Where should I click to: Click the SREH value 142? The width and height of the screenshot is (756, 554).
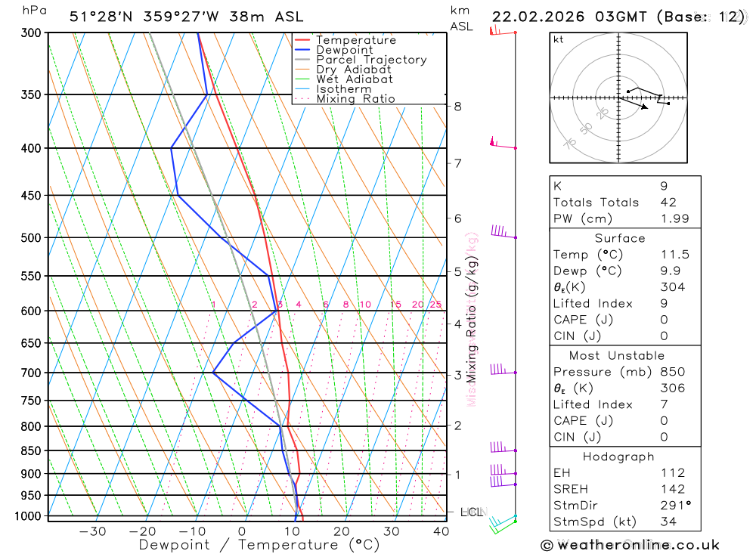coord(673,490)
